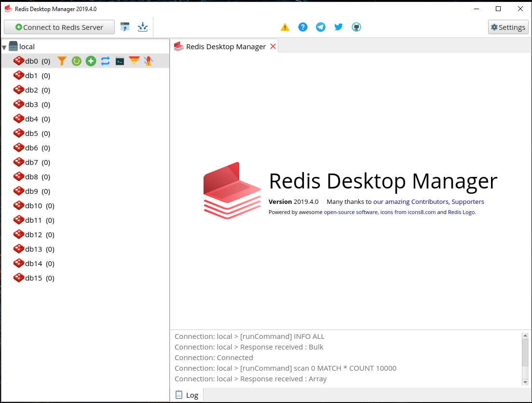The width and height of the screenshot is (532, 403).
Task: Select database db4
Action: click(x=85, y=119)
